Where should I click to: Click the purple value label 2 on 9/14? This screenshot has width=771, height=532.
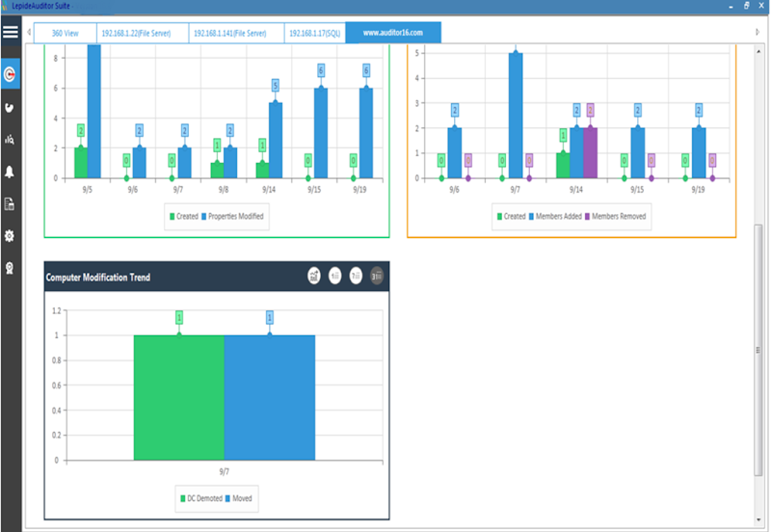590,110
